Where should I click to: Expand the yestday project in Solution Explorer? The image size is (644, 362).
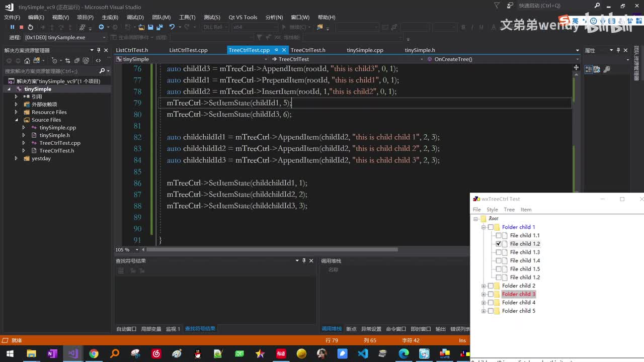pos(16,158)
